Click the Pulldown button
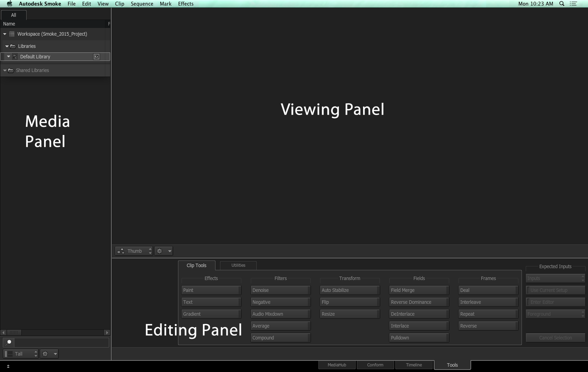Screen dimensions: 588x372 (419, 338)
